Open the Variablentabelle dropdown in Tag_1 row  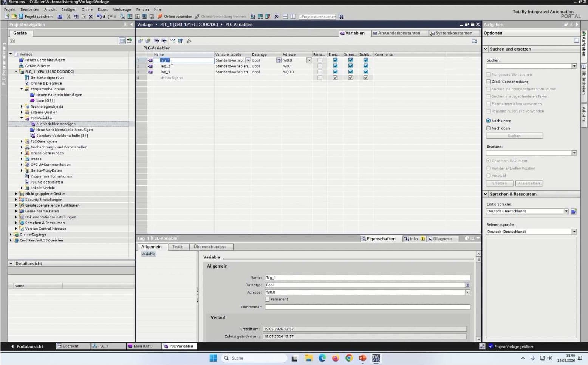click(x=248, y=60)
